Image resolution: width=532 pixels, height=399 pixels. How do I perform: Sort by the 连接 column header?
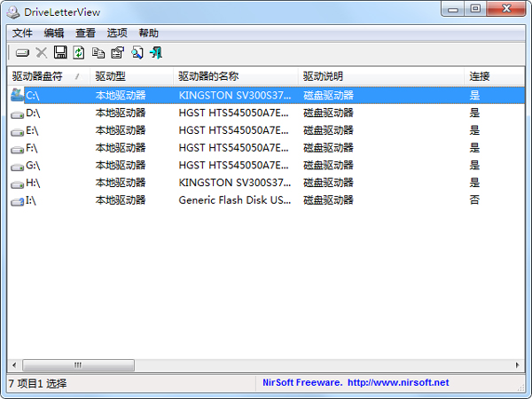(495, 76)
